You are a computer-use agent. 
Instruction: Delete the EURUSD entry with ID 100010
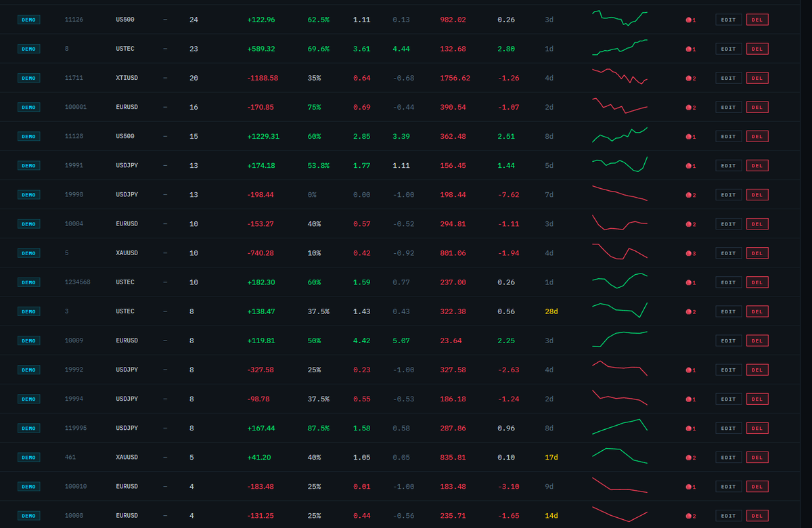757,486
